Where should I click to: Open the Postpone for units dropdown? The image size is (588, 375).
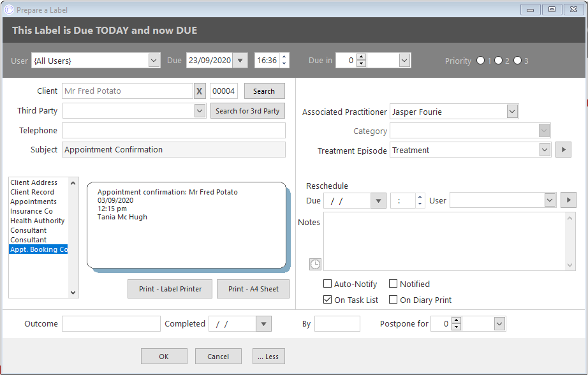coord(499,323)
